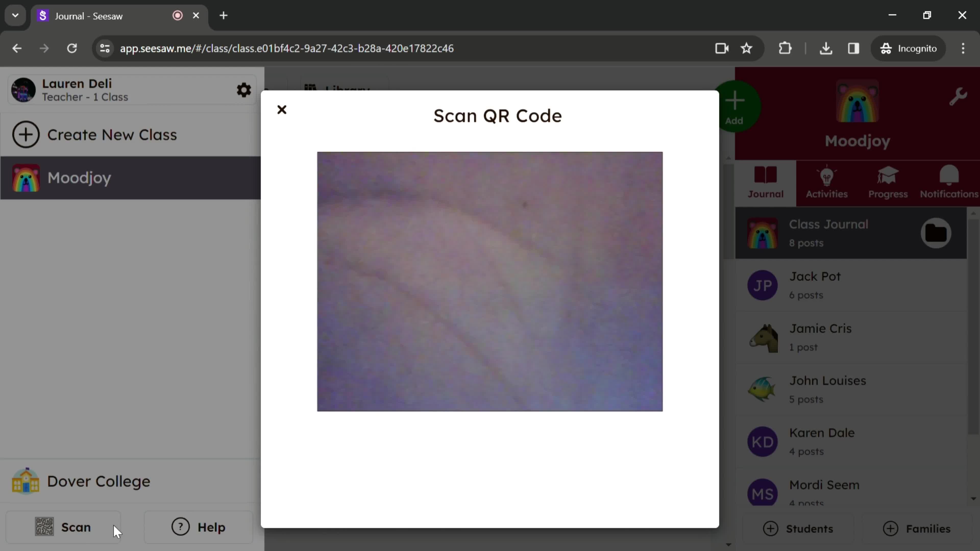Click the student list scrollbar
Viewport: 980px width, 551px height.
point(974,327)
